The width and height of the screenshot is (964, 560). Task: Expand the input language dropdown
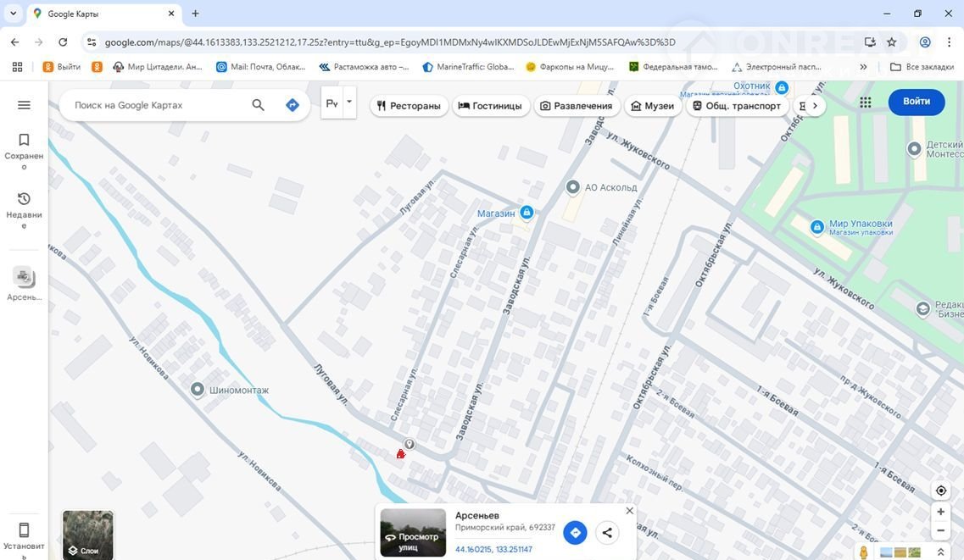348,103
